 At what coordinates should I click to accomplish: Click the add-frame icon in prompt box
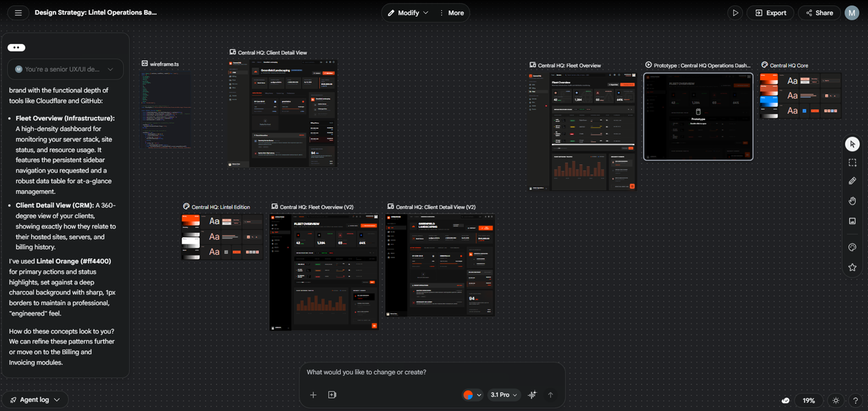pyautogui.click(x=332, y=395)
